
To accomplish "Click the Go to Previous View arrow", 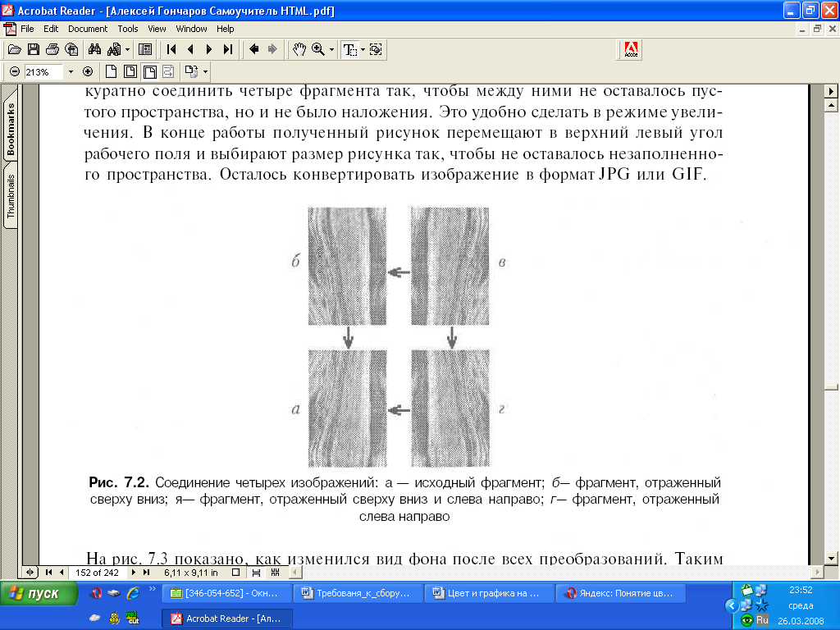I will [x=254, y=50].
